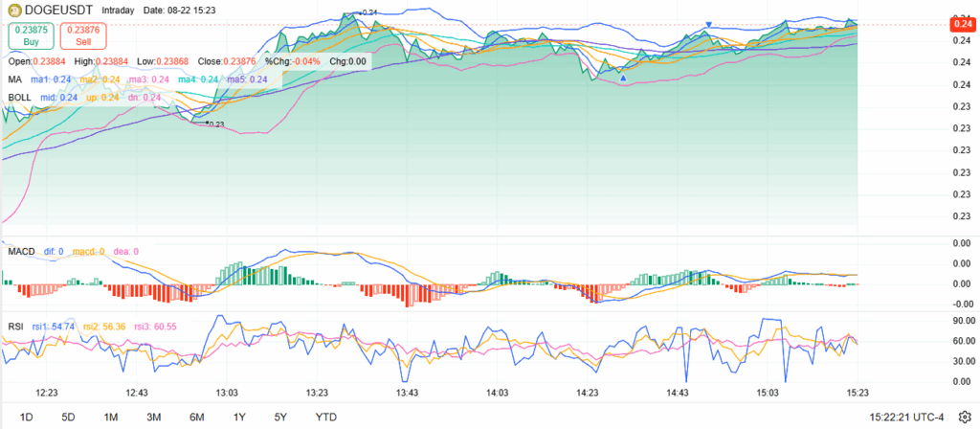Choose the 1M time range

coord(111,417)
